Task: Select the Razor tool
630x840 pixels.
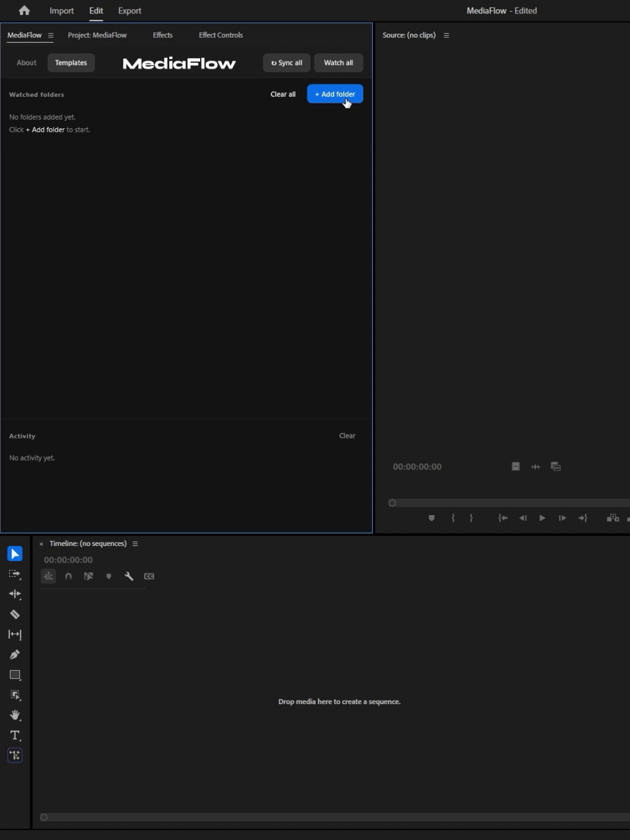Action: tap(15, 614)
